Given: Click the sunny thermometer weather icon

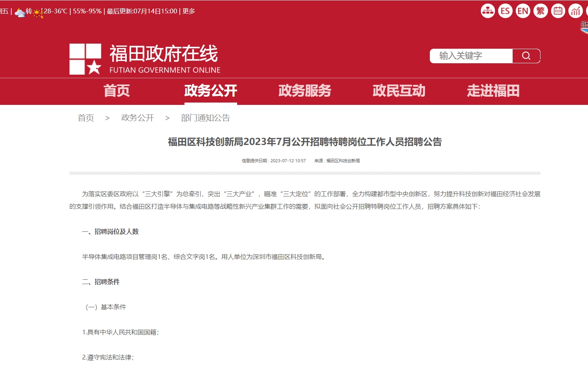Looking at the screenshot, I should tap(38, 13).
